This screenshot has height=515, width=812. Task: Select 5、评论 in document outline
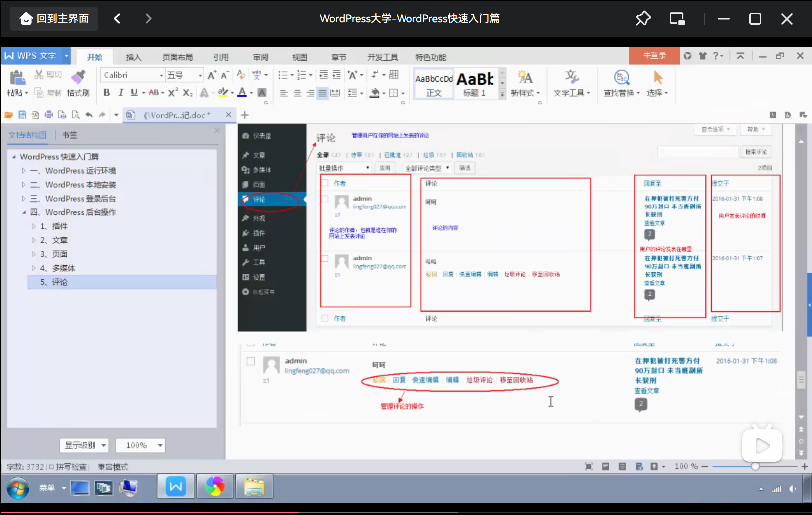click(122, 282)
